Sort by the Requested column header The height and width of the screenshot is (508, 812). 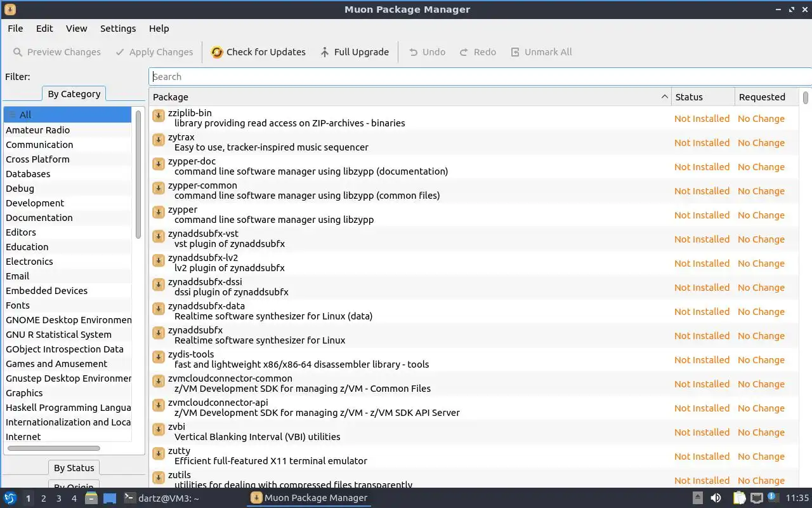pyautogui.click(x=766, y=97)
